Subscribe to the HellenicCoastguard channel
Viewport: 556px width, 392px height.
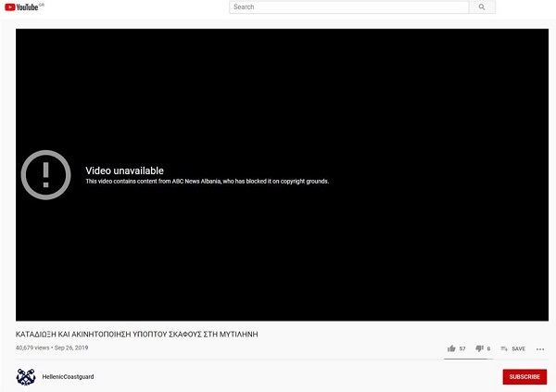pos(524,376)
